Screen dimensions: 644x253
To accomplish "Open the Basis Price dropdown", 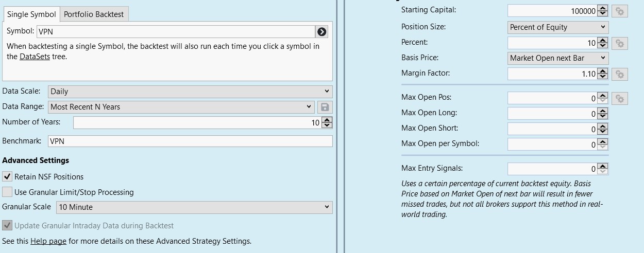I will [557, 58].
